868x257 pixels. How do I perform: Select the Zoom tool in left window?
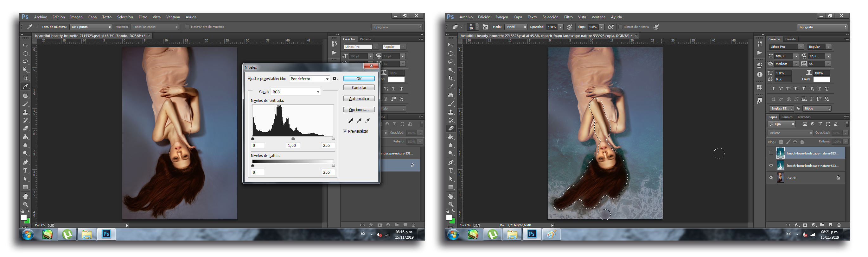[x=25, y=204]
